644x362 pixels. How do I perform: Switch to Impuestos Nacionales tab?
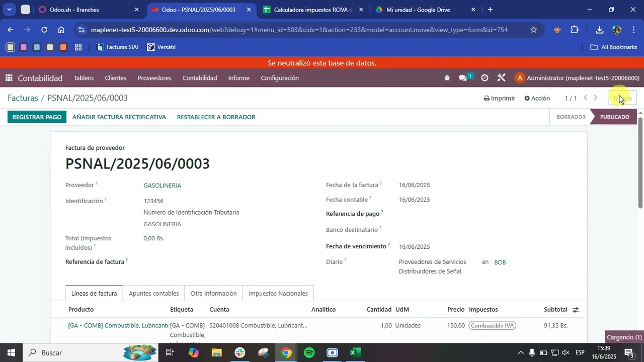[x=278, y=294]
